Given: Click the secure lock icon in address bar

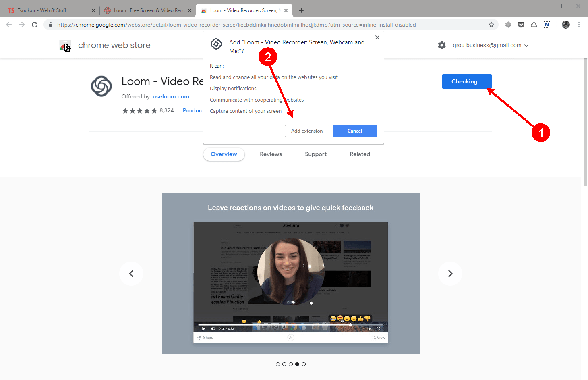Looking at the screenshot, I should coord(50,25).
